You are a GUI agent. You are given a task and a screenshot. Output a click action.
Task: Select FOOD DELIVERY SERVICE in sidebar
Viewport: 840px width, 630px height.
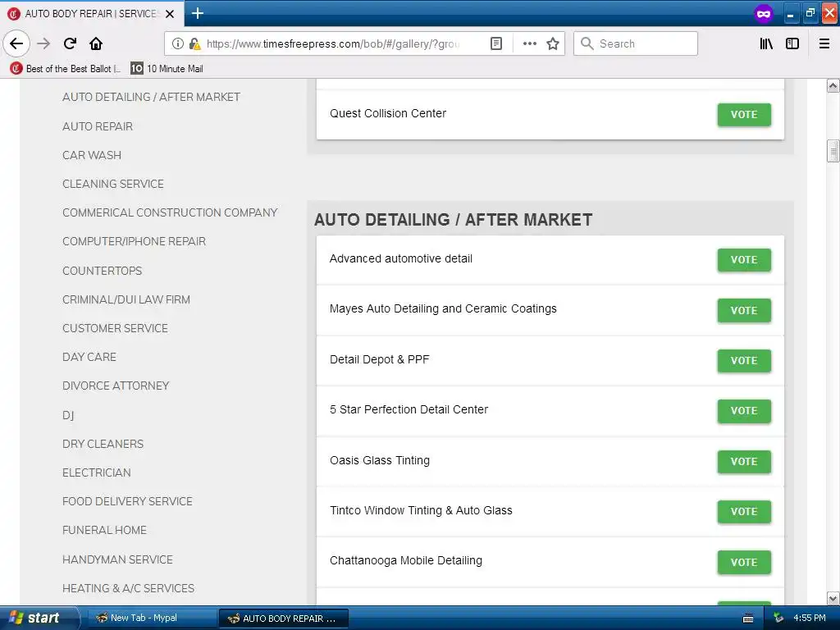(x=127, y=501)
